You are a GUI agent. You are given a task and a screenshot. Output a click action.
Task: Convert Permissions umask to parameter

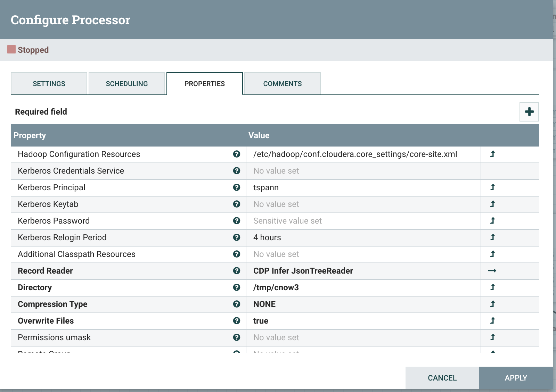point(492,337)
